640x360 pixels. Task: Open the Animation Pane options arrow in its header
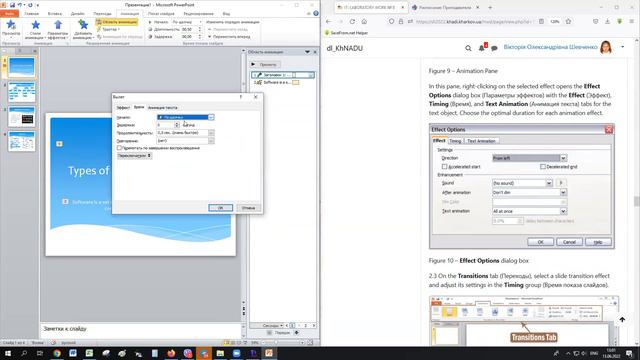tap(307, 52)
